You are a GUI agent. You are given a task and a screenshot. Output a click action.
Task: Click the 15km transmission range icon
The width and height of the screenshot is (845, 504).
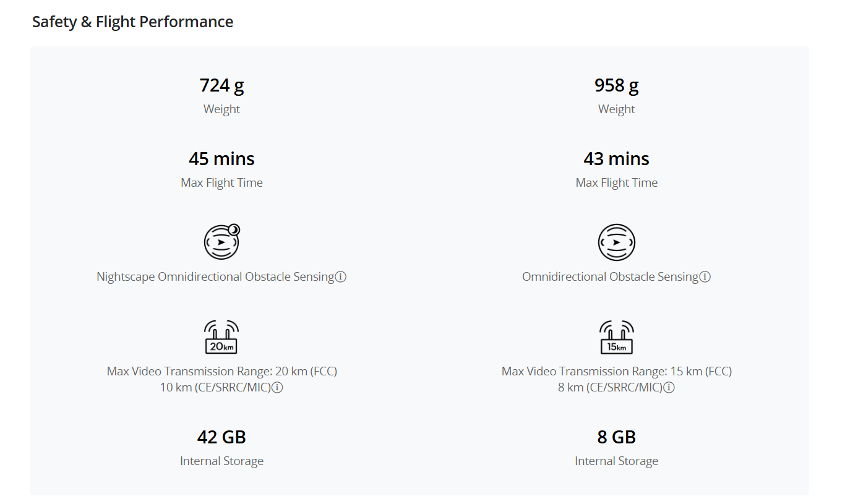click(617, 337)
